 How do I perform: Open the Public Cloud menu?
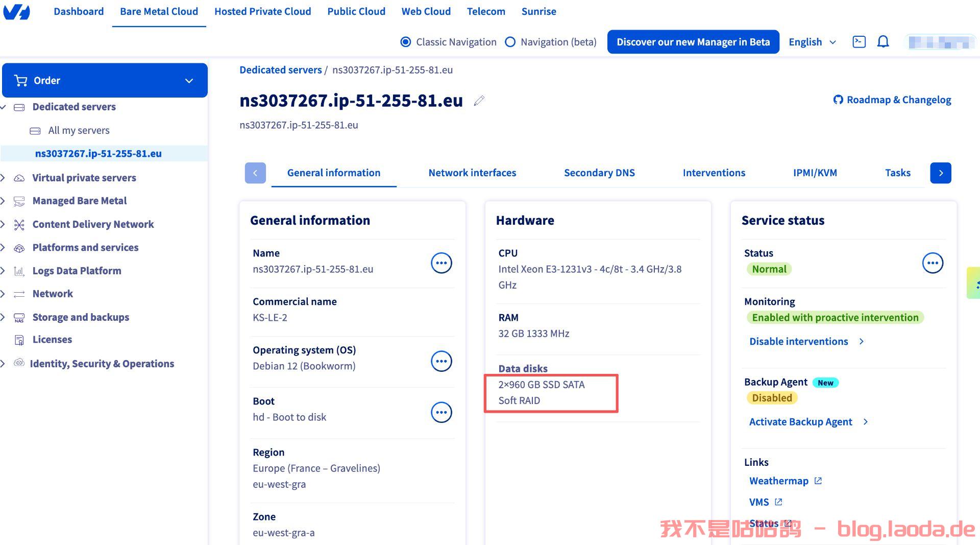click(x=356, y=11)
